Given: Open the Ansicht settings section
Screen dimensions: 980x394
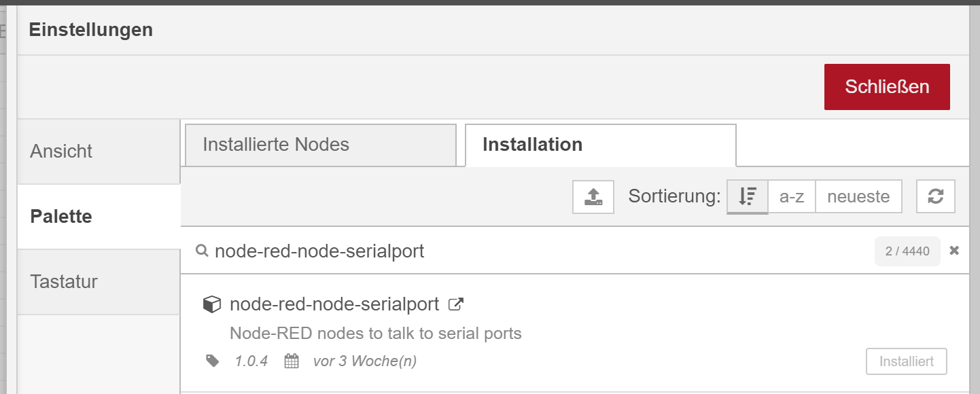Looking at the screenshot, I should coord(99,151).
